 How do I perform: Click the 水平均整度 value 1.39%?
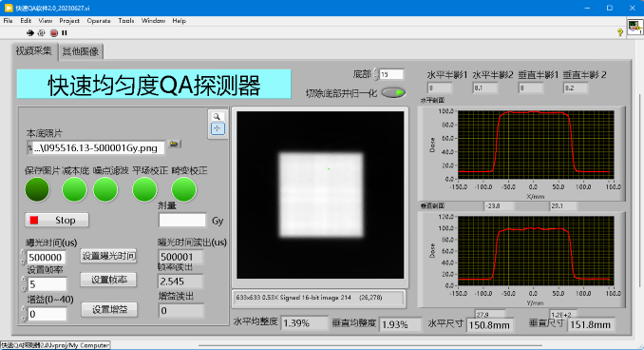305,323
